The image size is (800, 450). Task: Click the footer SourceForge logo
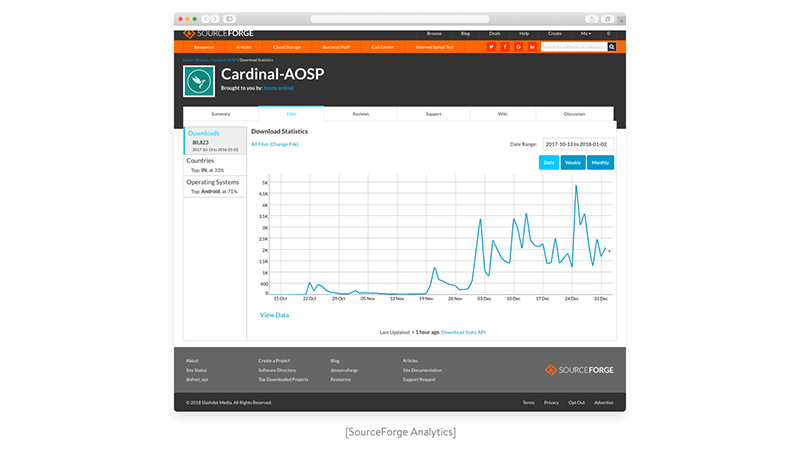[579, 370]
